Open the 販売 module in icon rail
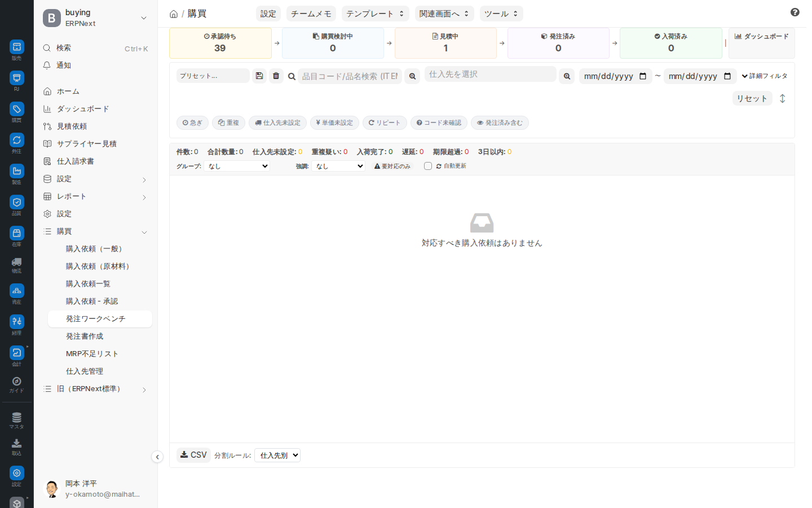Viewport: 812px width, 508px height. [17, 47]
